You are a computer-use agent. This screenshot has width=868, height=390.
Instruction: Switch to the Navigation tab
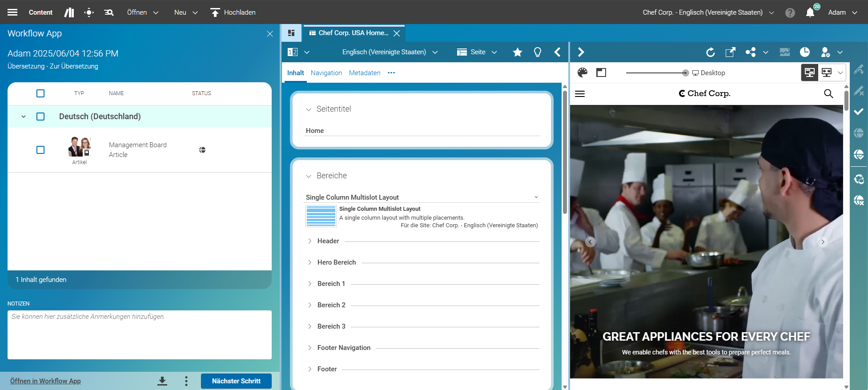click(x=326, y=73)
